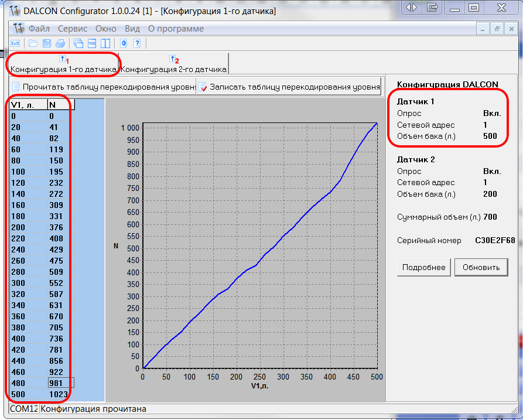This screenshot has height=420, width=523.
Task: Click the Print toolbar icon
Action: (60, 43)
